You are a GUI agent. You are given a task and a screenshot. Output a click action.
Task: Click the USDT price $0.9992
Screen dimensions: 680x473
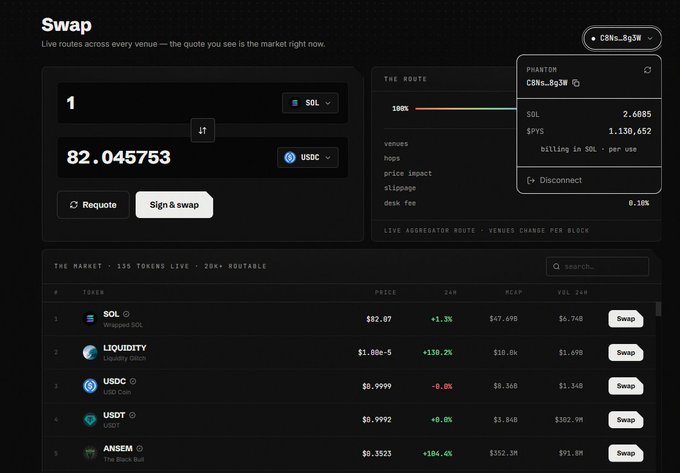point(376,420)
